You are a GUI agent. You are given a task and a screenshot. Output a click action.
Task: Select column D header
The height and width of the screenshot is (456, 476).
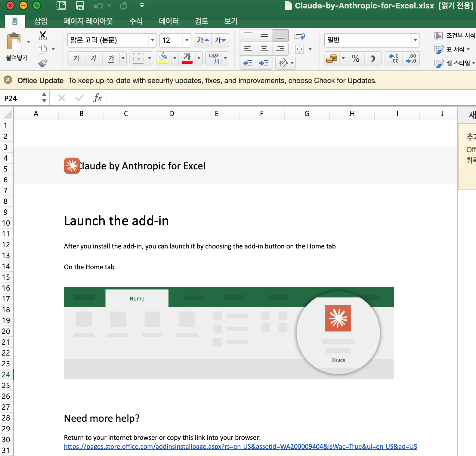click(172, 114)
